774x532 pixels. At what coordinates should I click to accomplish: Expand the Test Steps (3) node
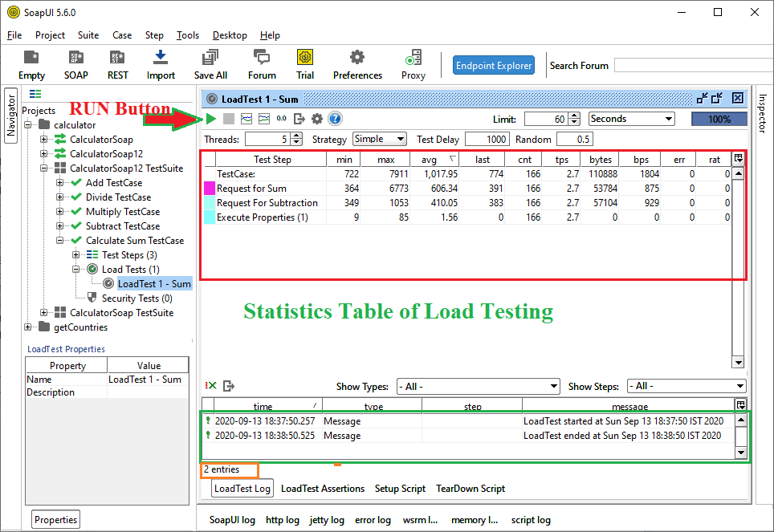point(76,254)
